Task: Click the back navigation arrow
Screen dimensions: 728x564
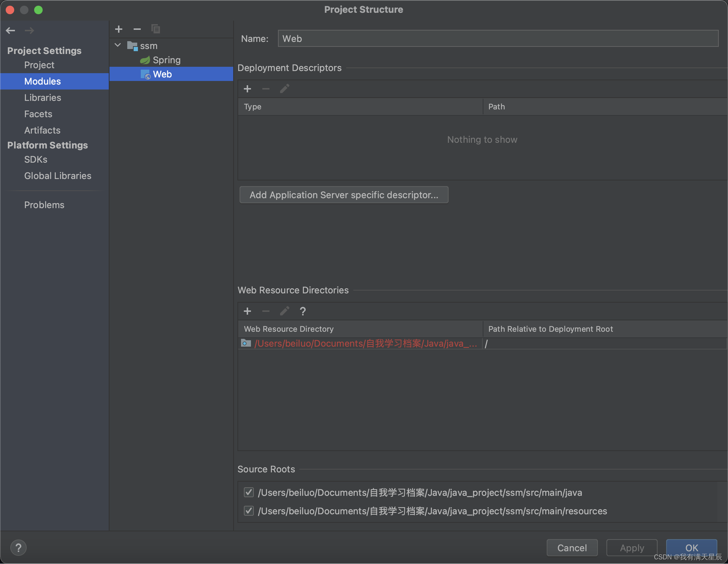Action: pos(10,31)
